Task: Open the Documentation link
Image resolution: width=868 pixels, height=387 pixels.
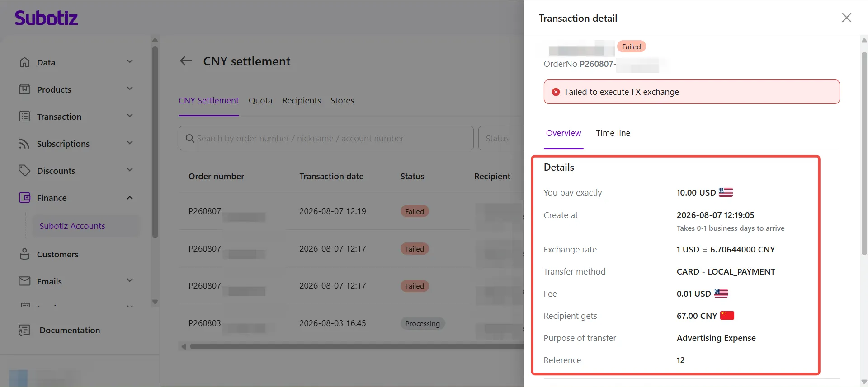Action: pyautogui.click(x=70, y=331)
